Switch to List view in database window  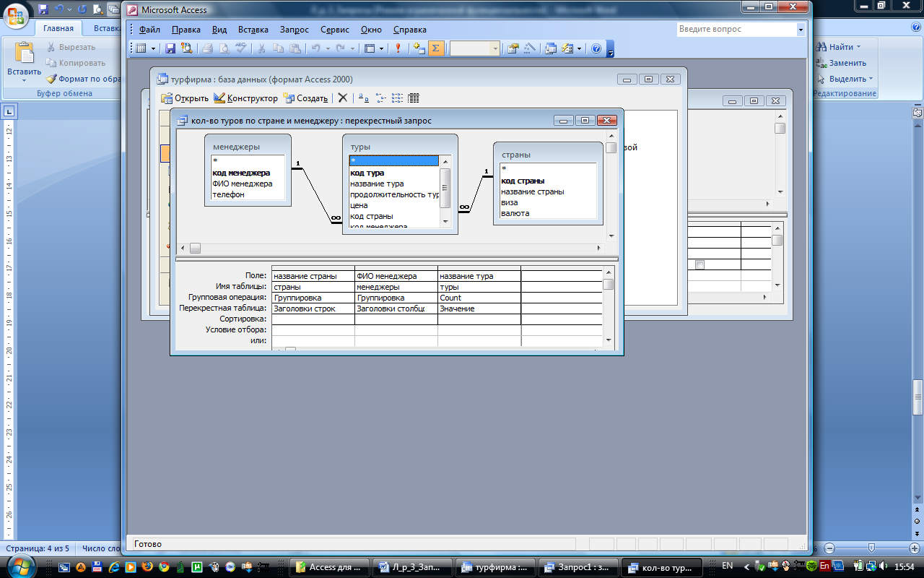(x=397, y=98)
